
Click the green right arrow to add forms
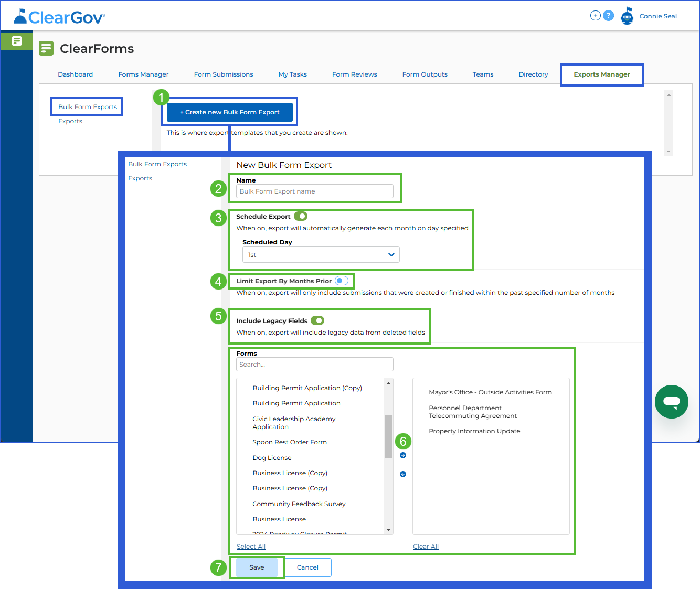coord(402,455)
